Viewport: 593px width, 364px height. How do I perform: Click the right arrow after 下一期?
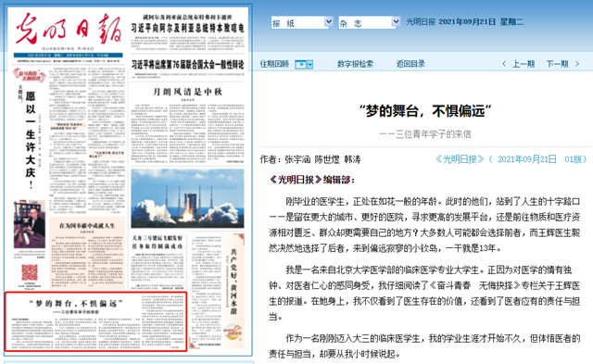click(577, 64)
